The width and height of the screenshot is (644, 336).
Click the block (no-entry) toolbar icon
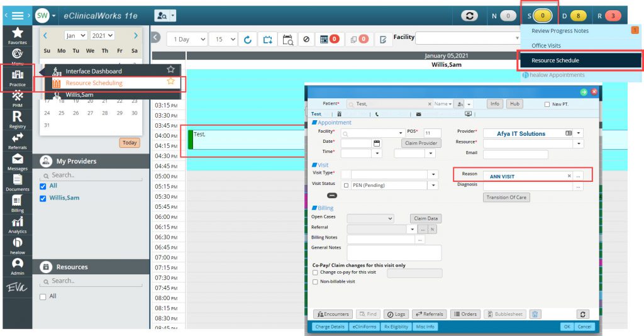(306, 40)
